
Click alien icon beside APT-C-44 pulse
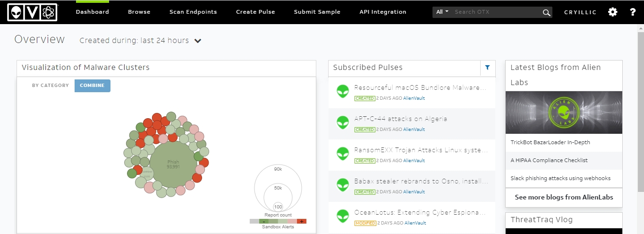343,122
